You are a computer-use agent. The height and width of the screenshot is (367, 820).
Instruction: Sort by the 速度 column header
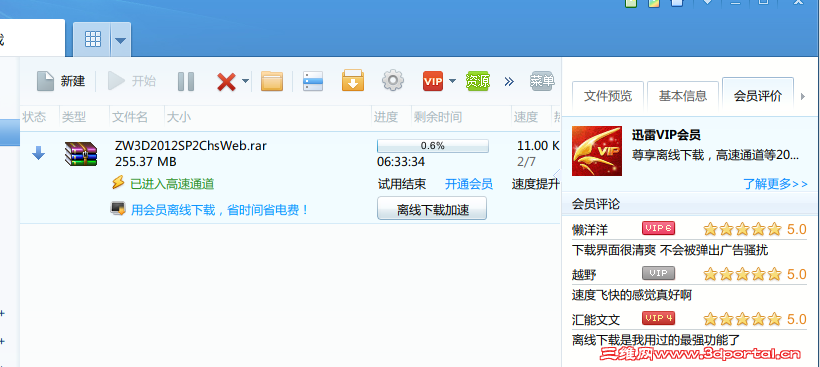[x=526, y=117]
